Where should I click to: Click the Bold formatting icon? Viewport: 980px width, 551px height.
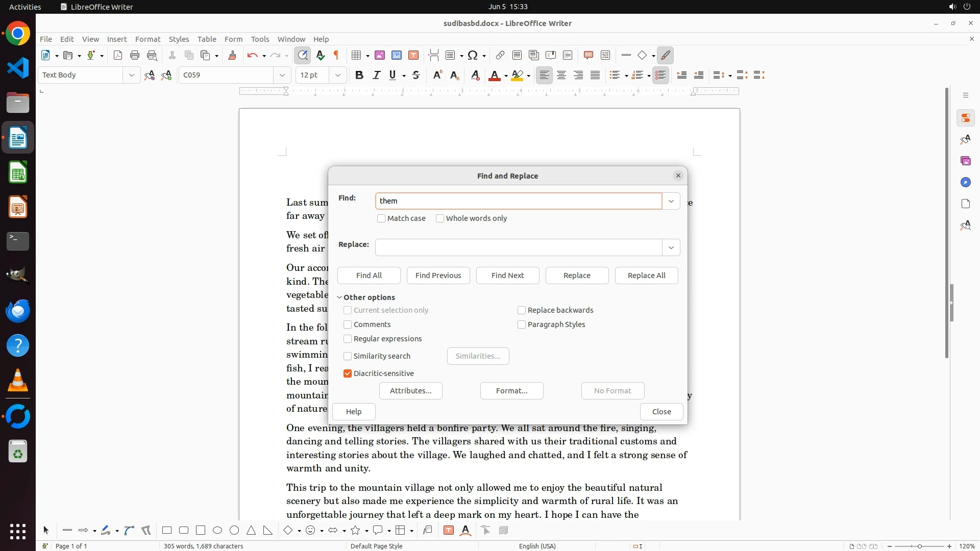pos(359,75)
